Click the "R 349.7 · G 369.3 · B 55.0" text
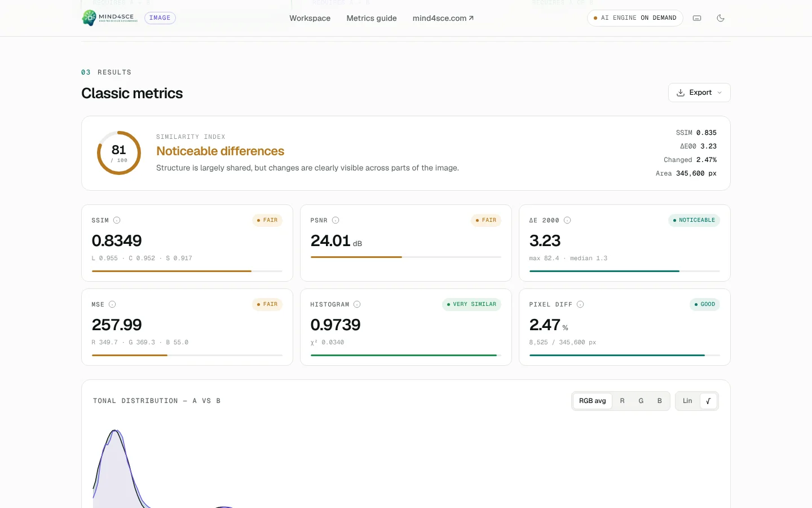Image resolution: width=812 pixels, height=508 pixels. 140,343
